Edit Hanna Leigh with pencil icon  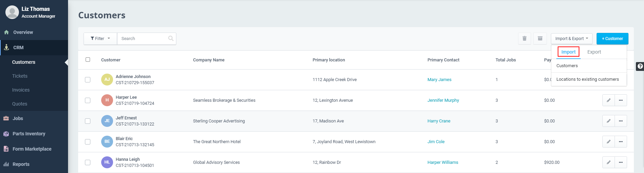coord(608,162)
